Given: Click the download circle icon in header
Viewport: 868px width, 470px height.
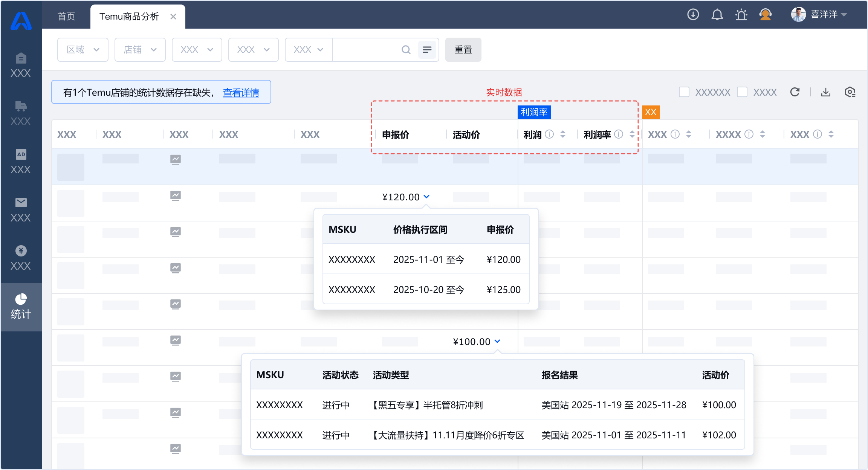Looking at the screenshot, I should click(693, 15).
